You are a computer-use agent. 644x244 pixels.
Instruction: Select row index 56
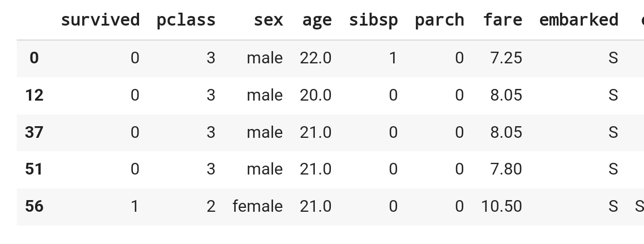(x=34, y=206)
